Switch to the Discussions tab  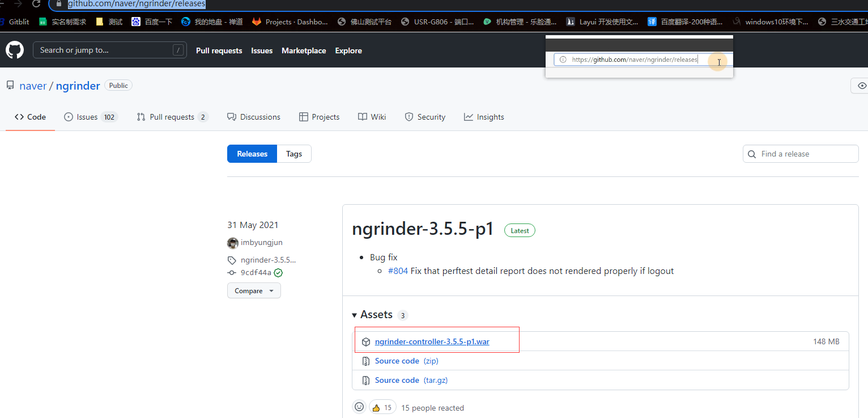point(254,117)
